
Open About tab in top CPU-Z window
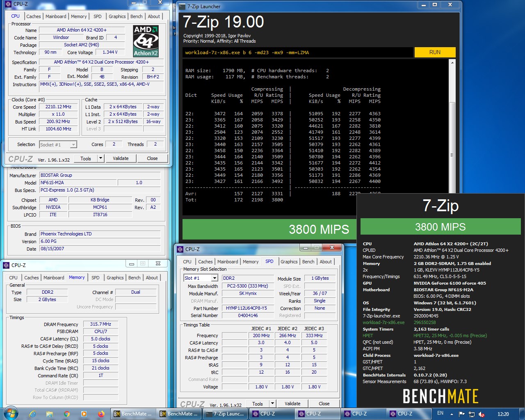pyautogui.click(x=154, y=16)
